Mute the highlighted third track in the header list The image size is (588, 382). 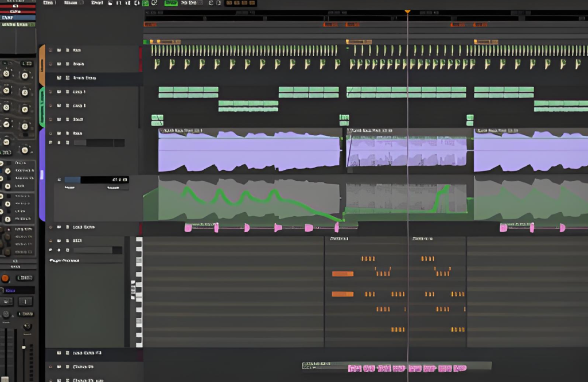(x=59, y=77)
